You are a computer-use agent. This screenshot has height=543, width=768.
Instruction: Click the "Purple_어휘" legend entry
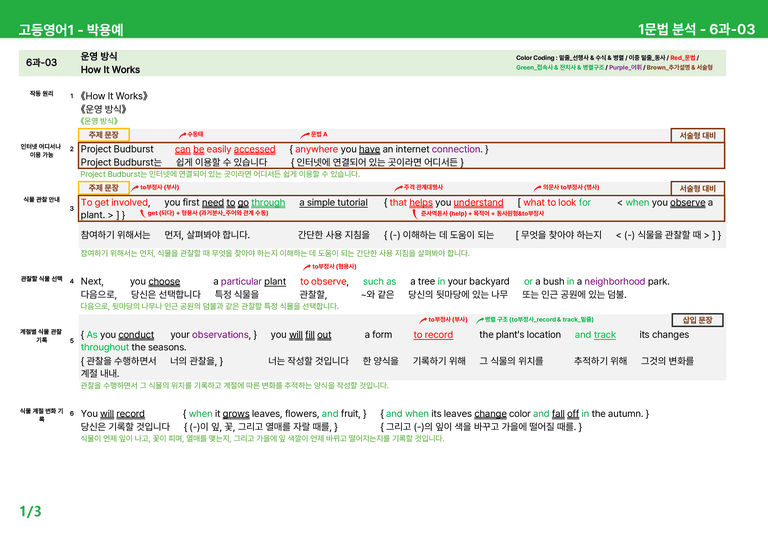(625, 68)
